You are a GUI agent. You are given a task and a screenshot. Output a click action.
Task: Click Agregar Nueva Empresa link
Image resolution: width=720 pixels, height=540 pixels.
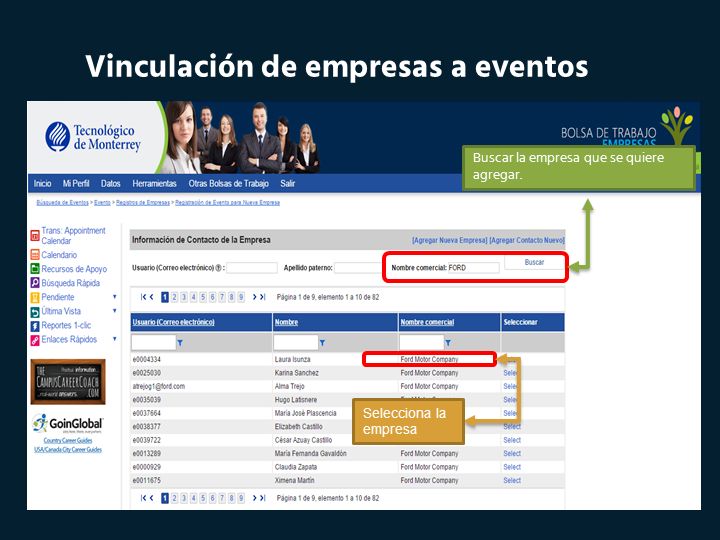(450, 240)
